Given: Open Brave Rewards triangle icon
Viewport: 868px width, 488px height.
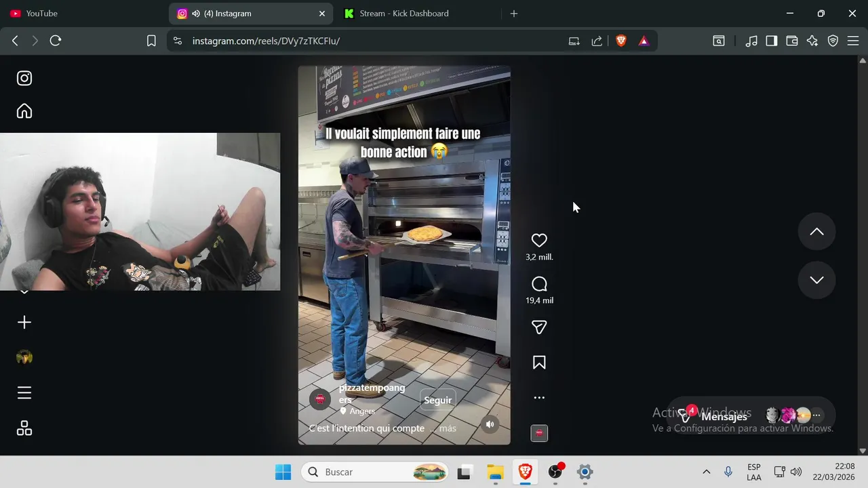Looking at the screenshot, I should 644,41.
